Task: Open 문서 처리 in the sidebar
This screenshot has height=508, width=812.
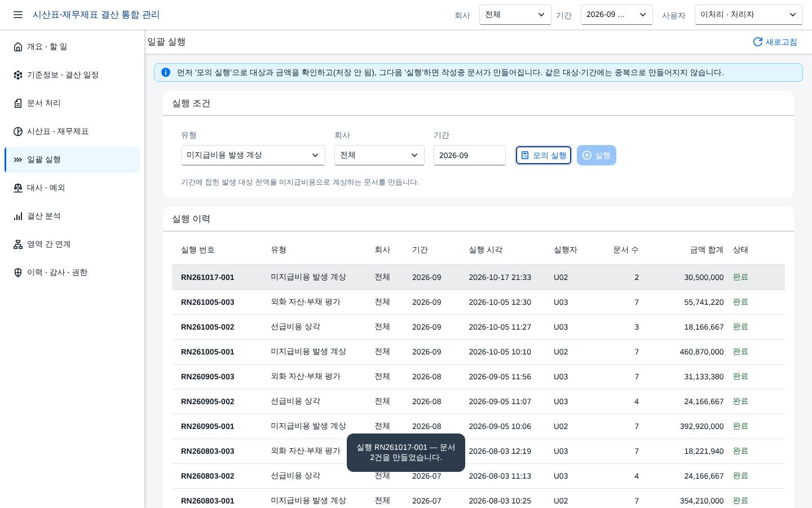Action: [72, 103]
